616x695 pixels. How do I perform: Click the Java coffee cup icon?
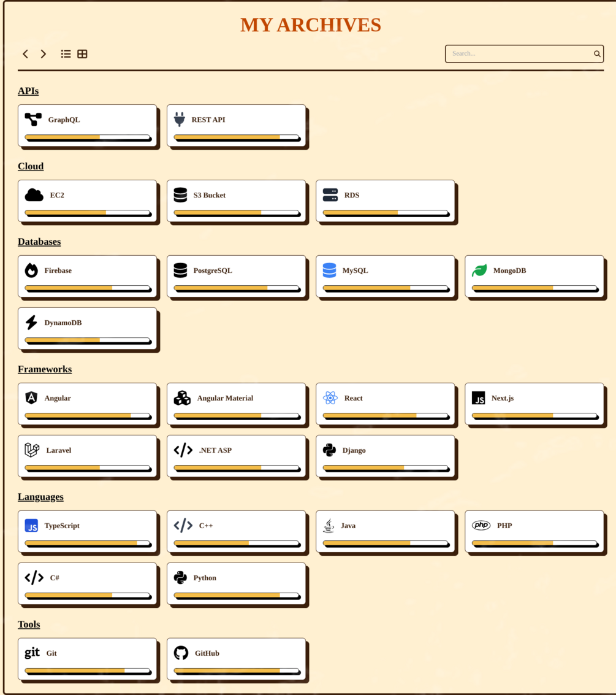click(329, 526)
